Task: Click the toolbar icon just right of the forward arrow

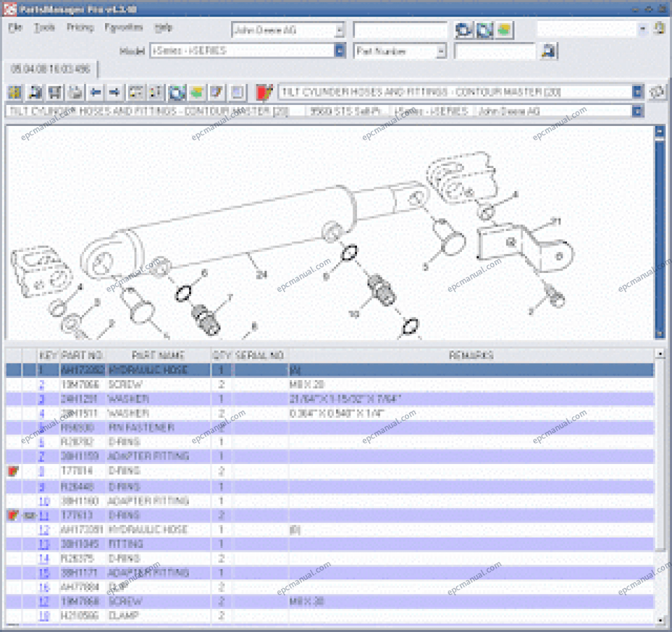Action: pyautogui.click(x=136, y=92)
